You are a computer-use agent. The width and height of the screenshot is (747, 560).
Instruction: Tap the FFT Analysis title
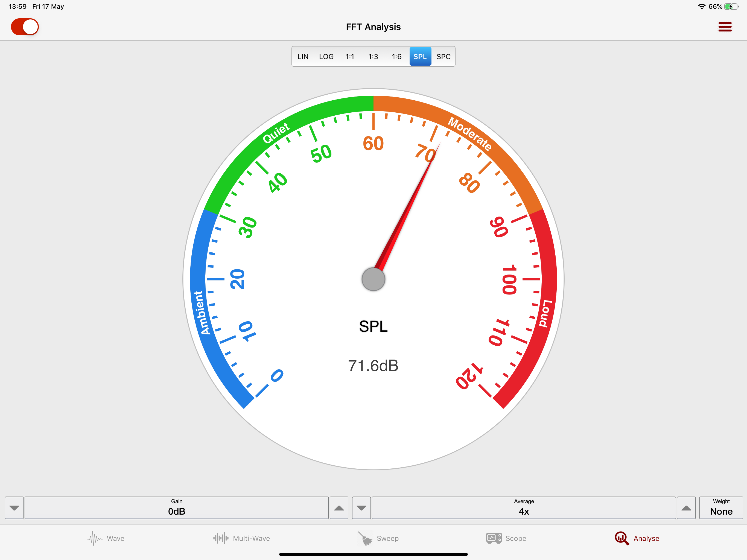click(x=373, y=27)
